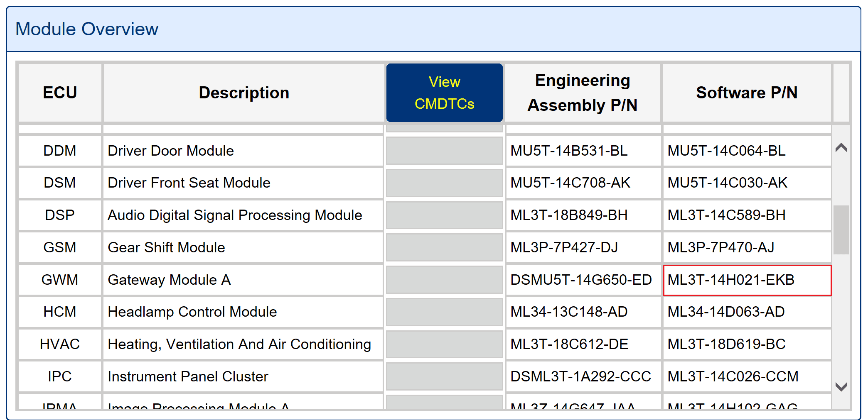
Task: Click the Engineering Assembly P/N column header
Action: point(582,93)
